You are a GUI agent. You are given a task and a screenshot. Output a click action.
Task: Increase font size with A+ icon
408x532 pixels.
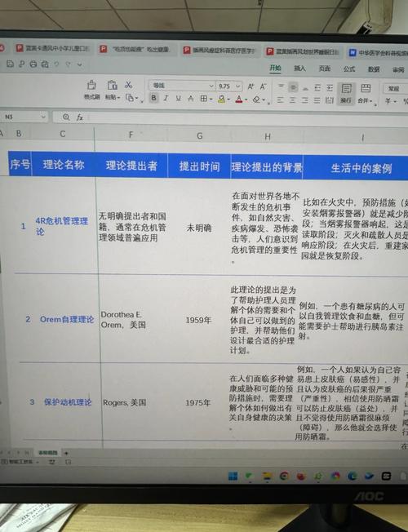click(x=251, y=86)
